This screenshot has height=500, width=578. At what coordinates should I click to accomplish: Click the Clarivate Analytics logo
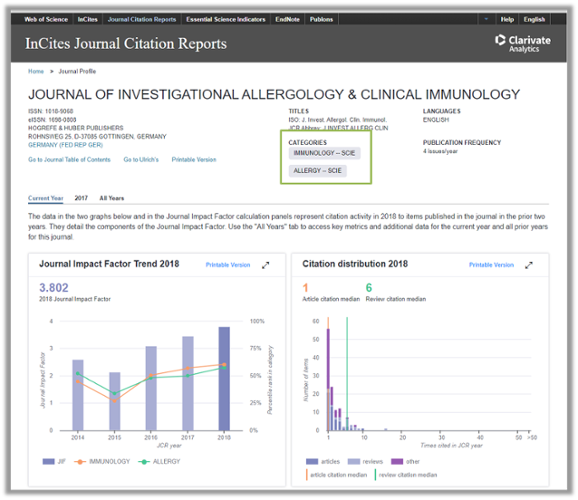[x=523, y=44]
